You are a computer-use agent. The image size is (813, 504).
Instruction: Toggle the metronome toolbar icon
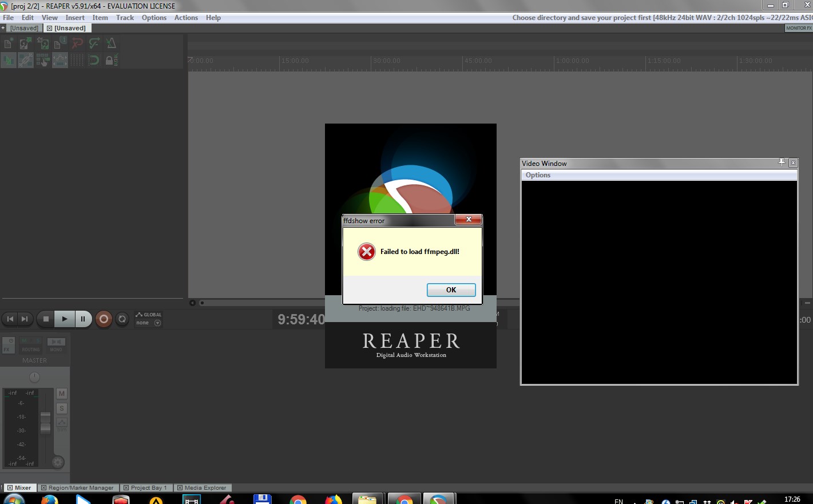111,43
